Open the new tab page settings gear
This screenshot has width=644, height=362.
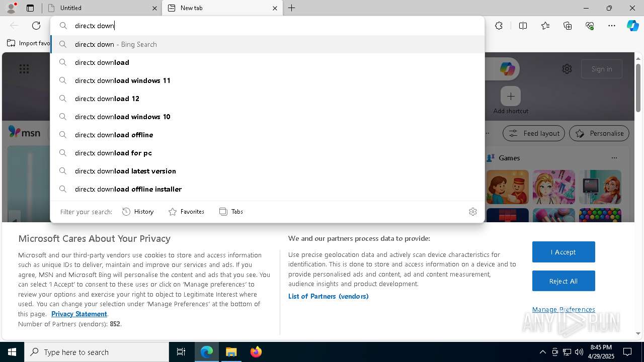(567, 69)
